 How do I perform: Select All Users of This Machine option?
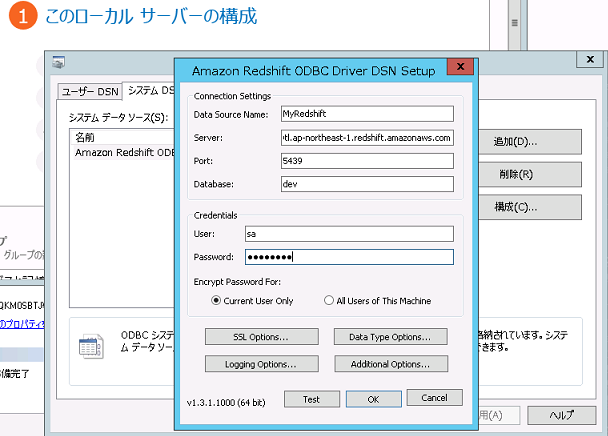329,301
